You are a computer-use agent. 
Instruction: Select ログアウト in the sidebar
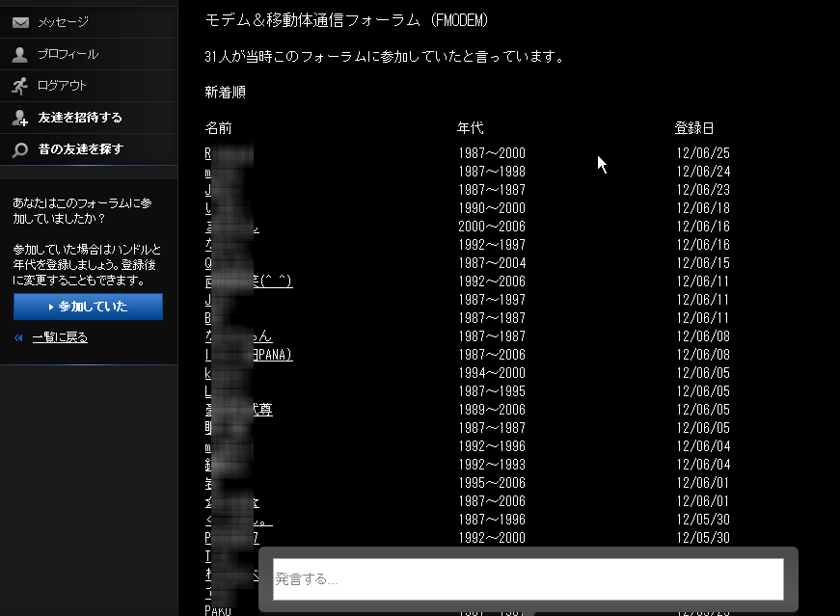point(62,86)
